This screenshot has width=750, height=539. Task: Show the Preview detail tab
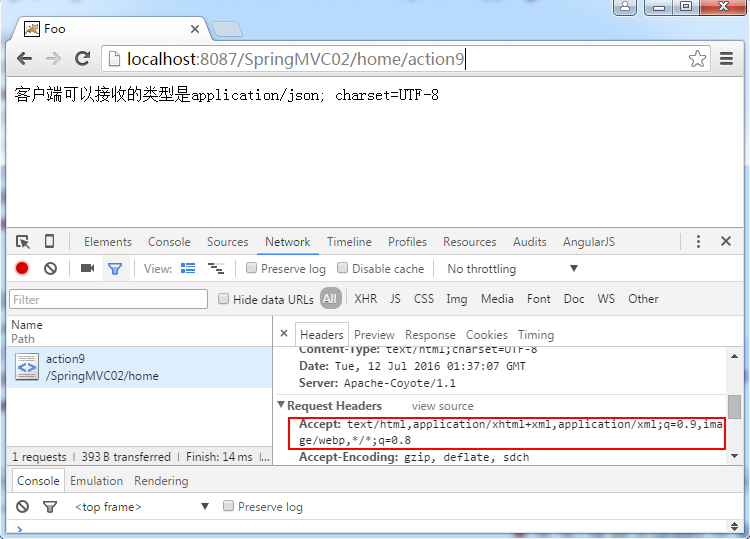click(374, 335)
